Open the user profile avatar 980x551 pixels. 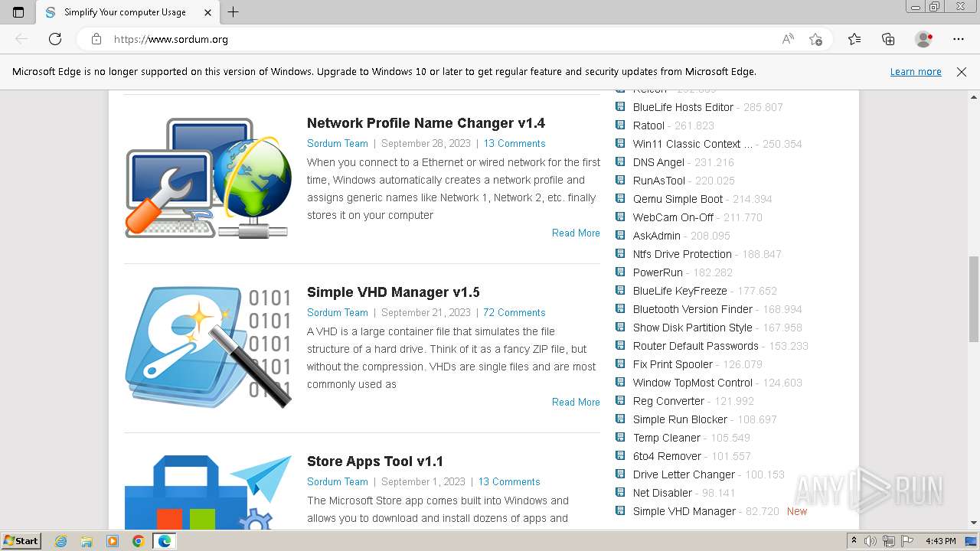[x=924, y=39]
